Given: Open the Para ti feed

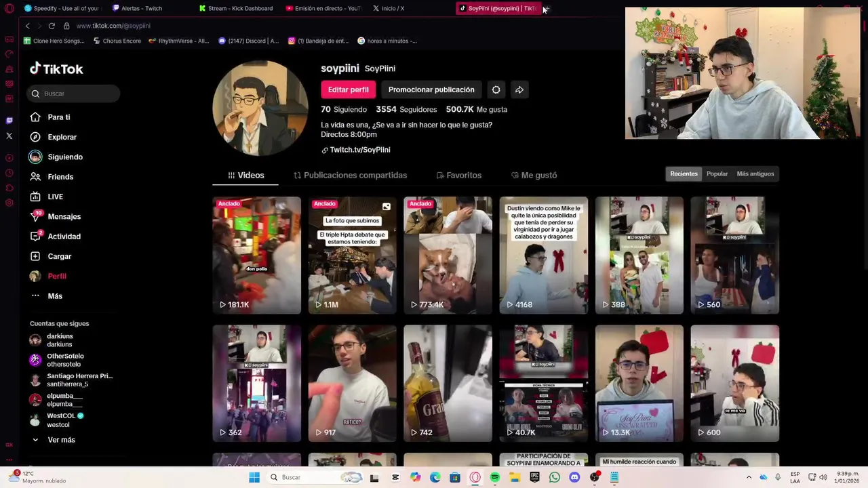Looking at the screenshot, I should (50, 117).
